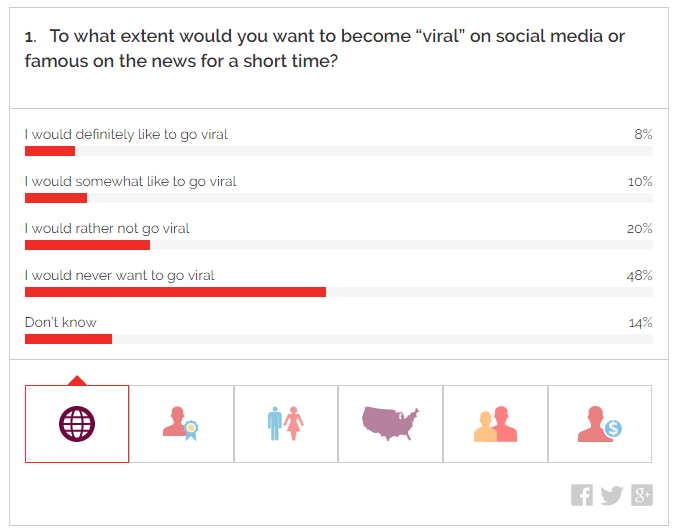The image size is (676, 532).
Task: Click "I would somewhat like to go viral" text
Action: click(130, 181)
